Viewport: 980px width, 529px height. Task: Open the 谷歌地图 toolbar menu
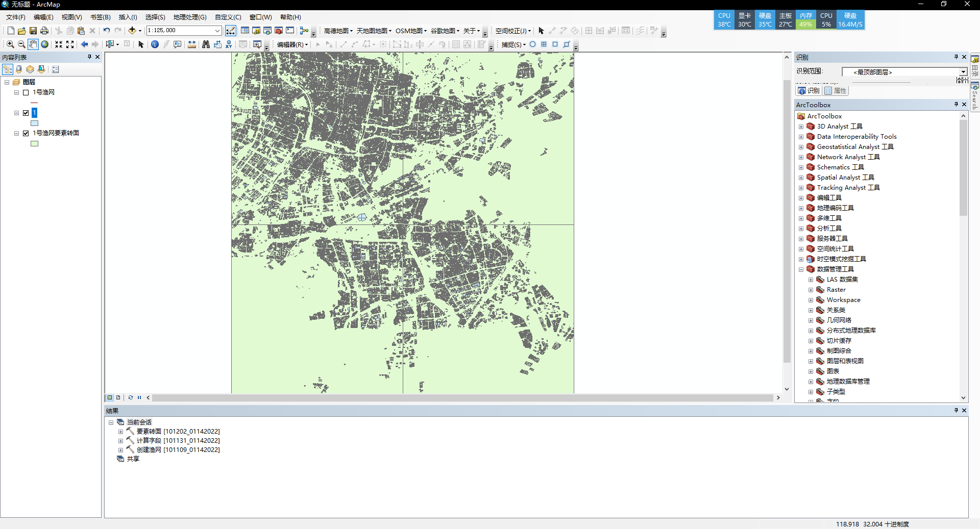pyautogui.click(x=445, y=31)
